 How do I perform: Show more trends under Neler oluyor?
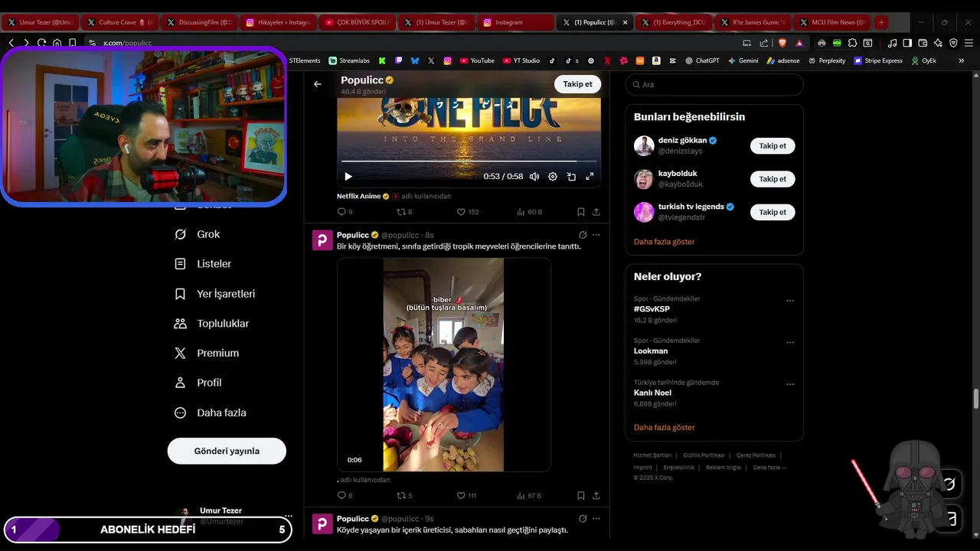click(665, 428)
